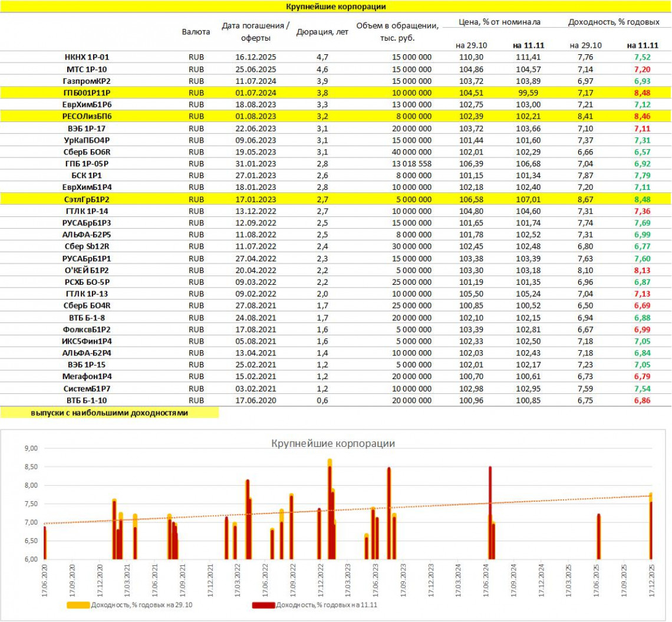Select the Доходность, % годовых header
This screenshot has width=672, height=622.
tap(614, 22)
